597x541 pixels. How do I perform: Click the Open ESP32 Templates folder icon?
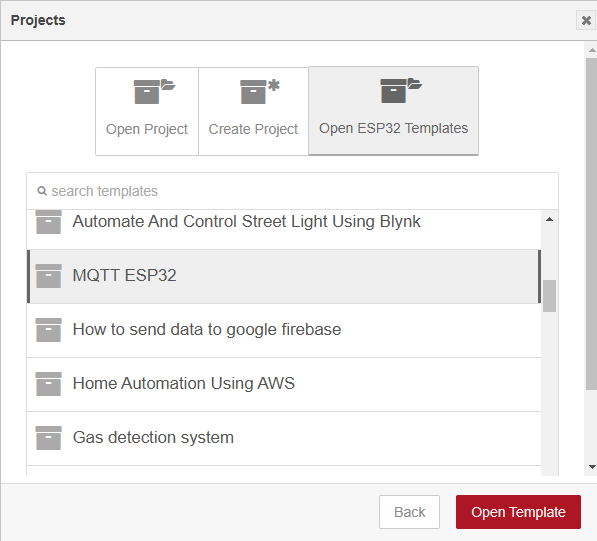coord(401,90)
